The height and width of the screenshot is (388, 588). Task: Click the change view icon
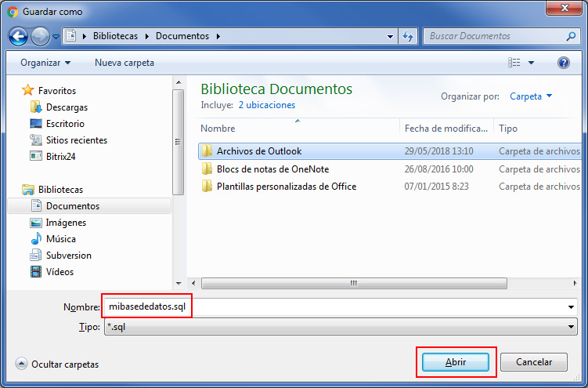pos(514,62)
